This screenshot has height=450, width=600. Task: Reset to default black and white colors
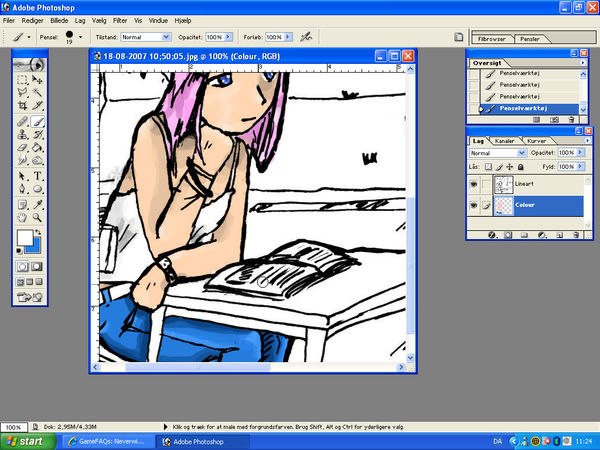[x=19, y=251]
